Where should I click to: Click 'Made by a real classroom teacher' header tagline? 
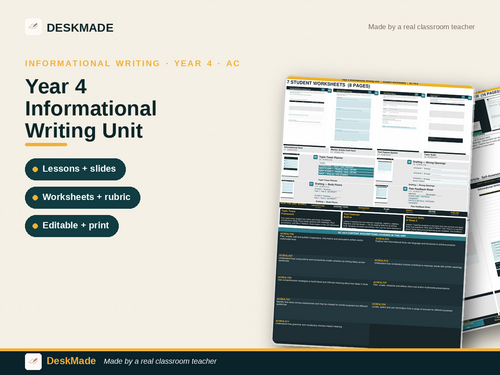(x=421, y=27)
